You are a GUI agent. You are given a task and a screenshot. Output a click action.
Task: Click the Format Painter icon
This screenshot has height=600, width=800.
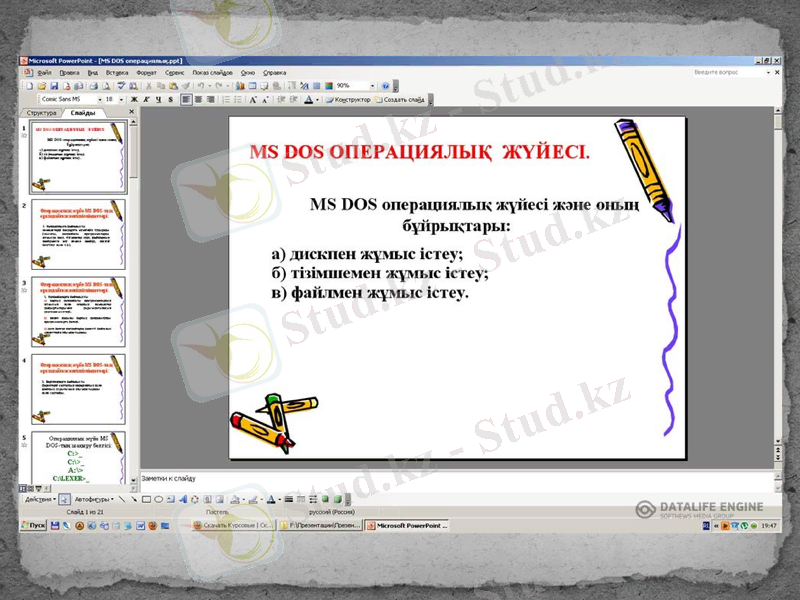[186, 84]
